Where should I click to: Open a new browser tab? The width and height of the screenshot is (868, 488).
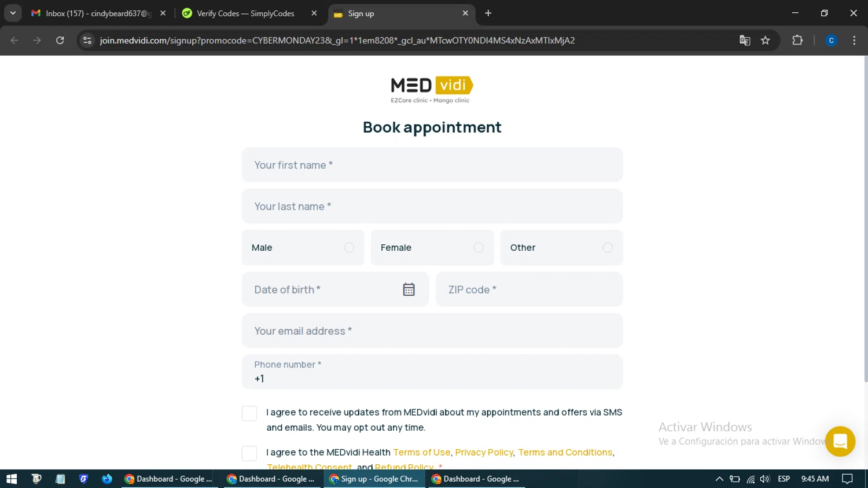[x=488, y=13]
